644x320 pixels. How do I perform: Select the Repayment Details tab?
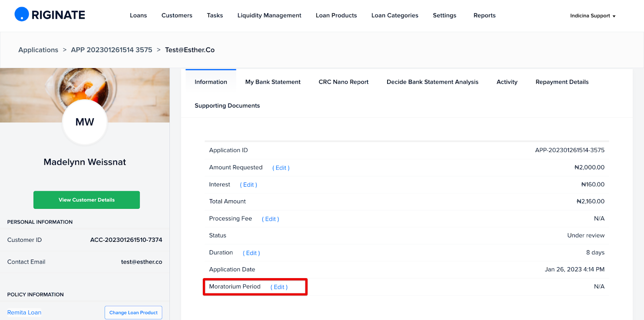tap(561, 82)
